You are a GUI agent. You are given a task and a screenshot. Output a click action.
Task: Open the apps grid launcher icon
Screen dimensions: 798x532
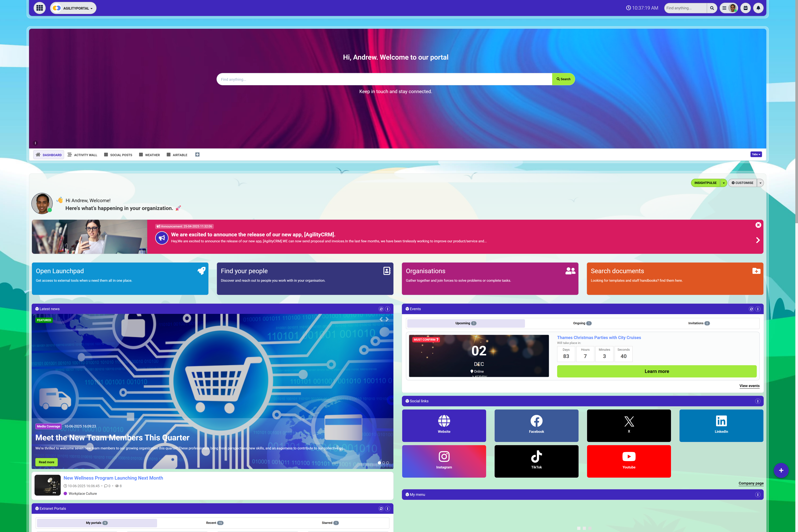[40, 8]
